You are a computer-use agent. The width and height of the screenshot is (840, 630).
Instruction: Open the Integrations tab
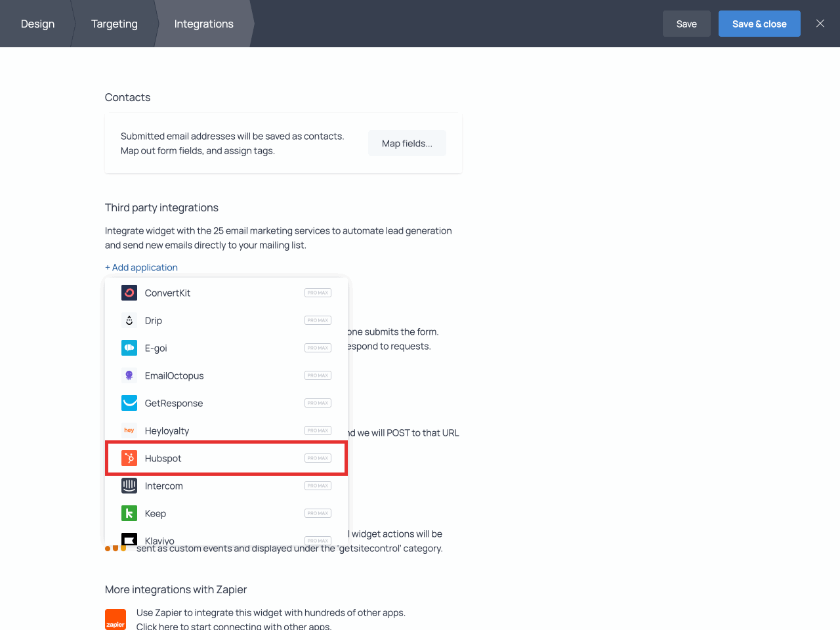(203, 24)
